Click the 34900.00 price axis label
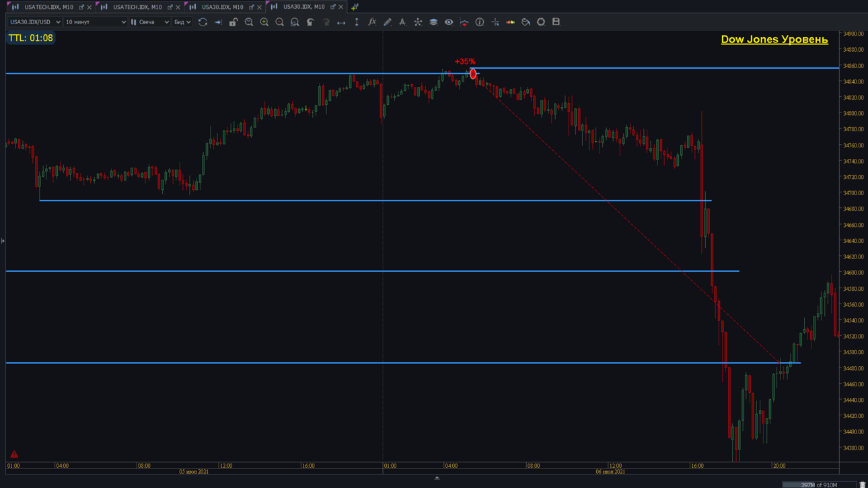Viewport: 868px width, 488px height. click(853, 34)
